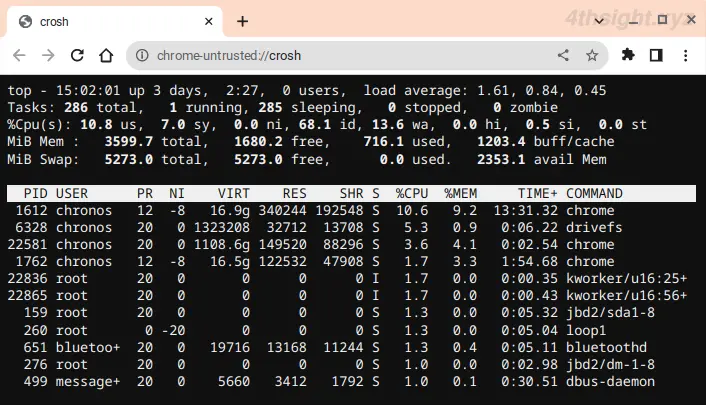Bookmark this tab with the star
This screenshot has width=706, height=405.
pos(592,55)
